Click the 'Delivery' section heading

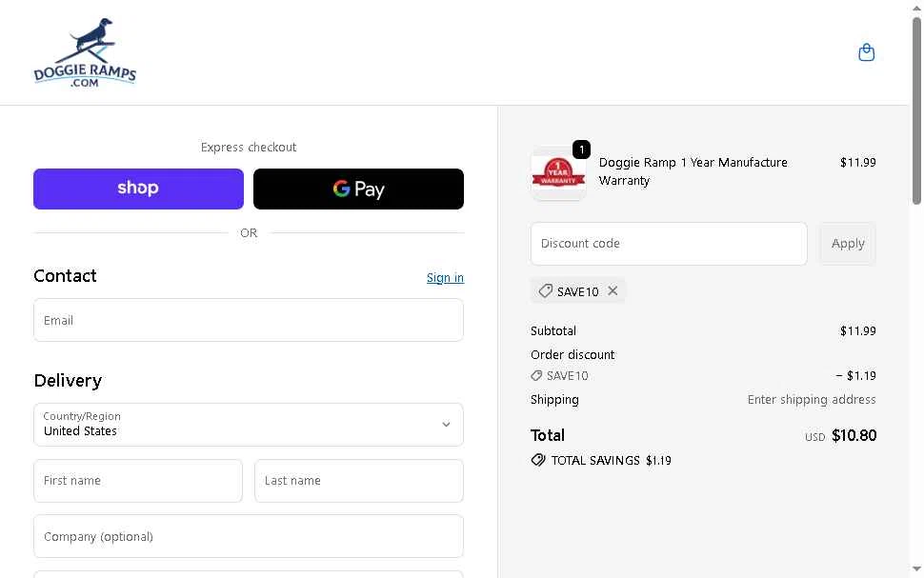(x=68, y=381)
